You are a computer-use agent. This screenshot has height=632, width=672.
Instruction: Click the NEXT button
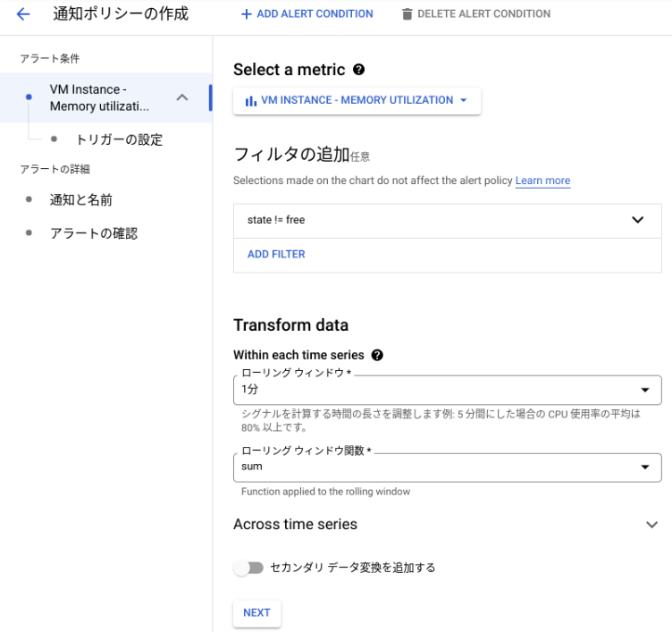(x=256, y=613)
